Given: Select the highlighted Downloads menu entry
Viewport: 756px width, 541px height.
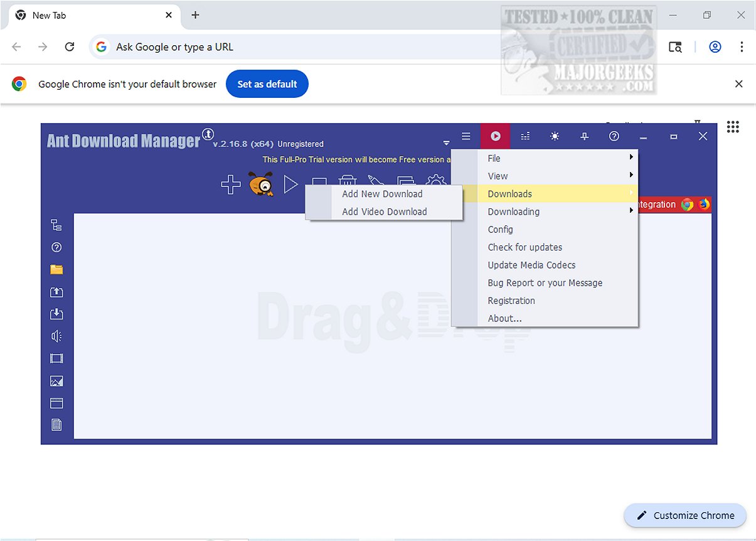Looking at the screenshot, I should tap(545, 194).
